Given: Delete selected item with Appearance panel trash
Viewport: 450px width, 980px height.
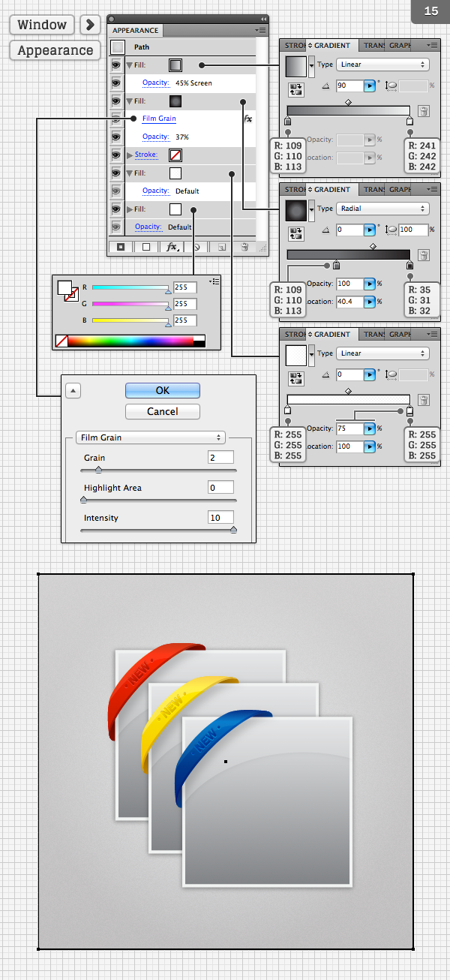Looking at the screenshot, I should coord(244,246).
